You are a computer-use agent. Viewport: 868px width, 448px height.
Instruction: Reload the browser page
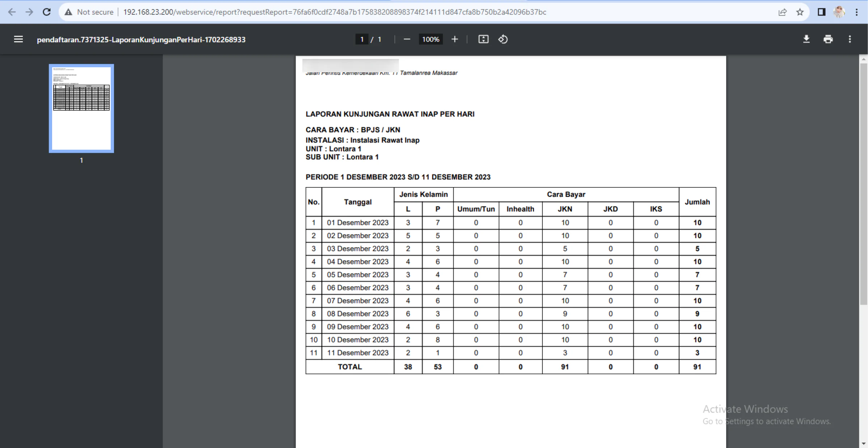[x=47, y=12]
